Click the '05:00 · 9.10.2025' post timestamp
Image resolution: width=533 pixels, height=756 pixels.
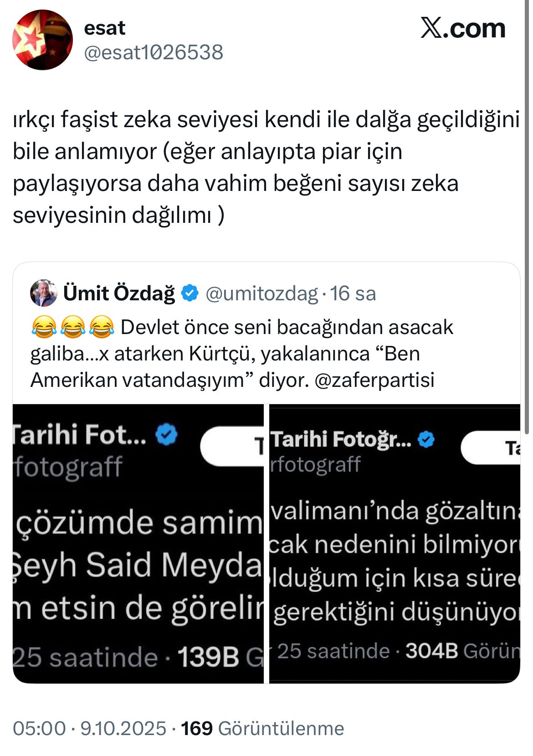89,728
